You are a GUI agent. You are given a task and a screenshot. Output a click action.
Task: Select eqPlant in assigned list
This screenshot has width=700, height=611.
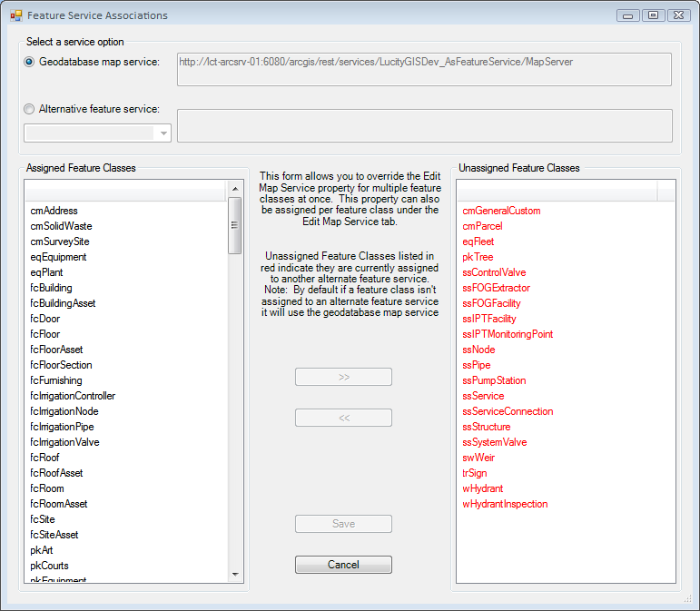click(x=46, y=272)
